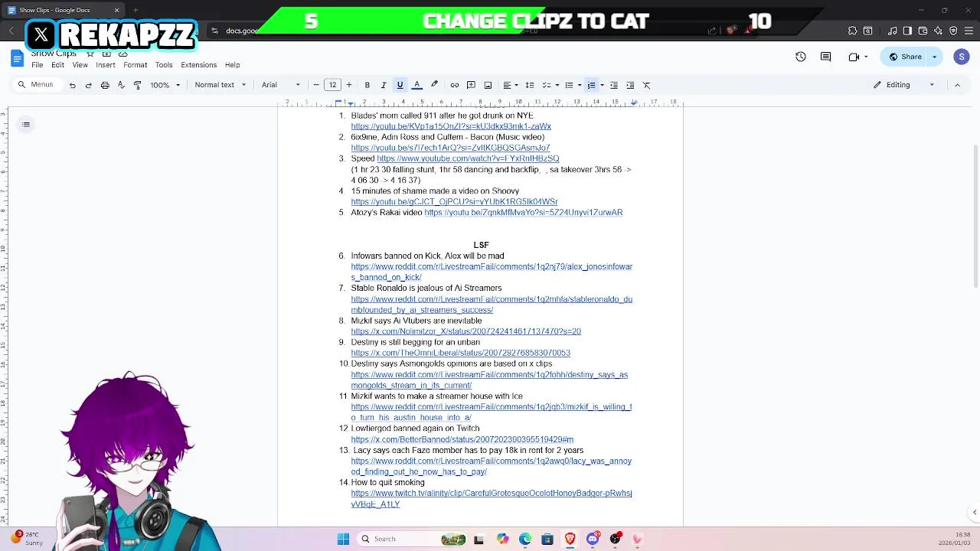
Task: Add a comment from the toolbar
Action: pyautogui.click(x=471, y=85)
